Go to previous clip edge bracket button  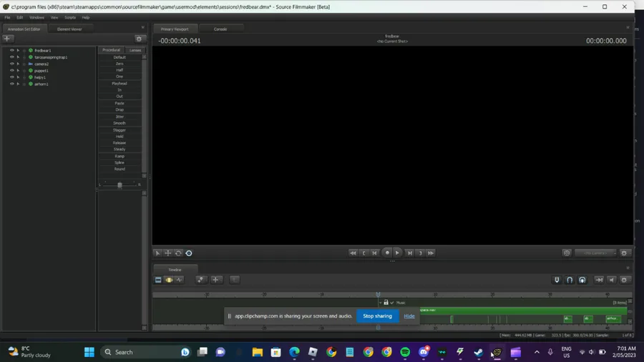364,253
